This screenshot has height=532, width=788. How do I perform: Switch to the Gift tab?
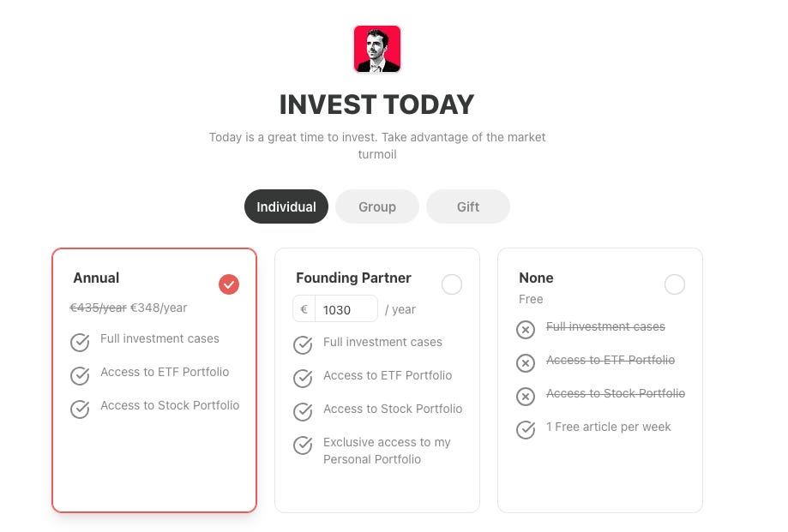[468, 206]
